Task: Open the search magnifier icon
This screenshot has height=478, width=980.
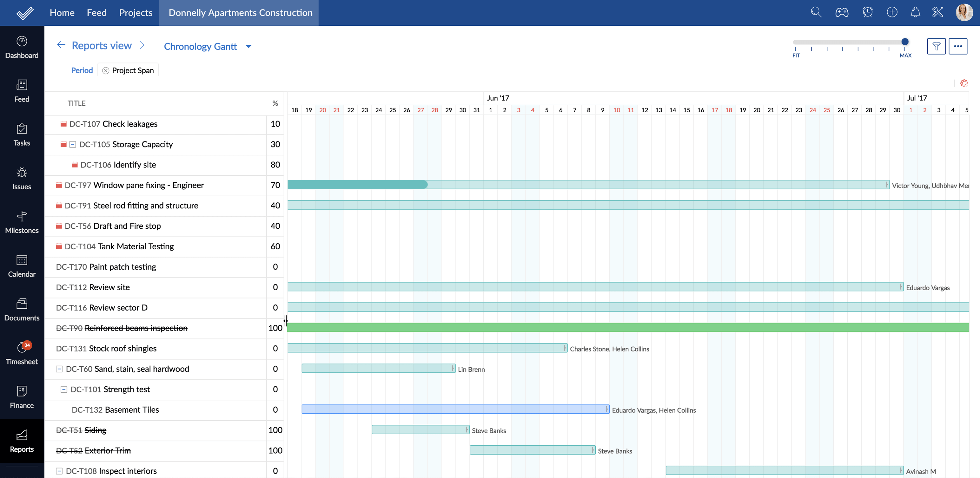Action: (x=816, y=12)
